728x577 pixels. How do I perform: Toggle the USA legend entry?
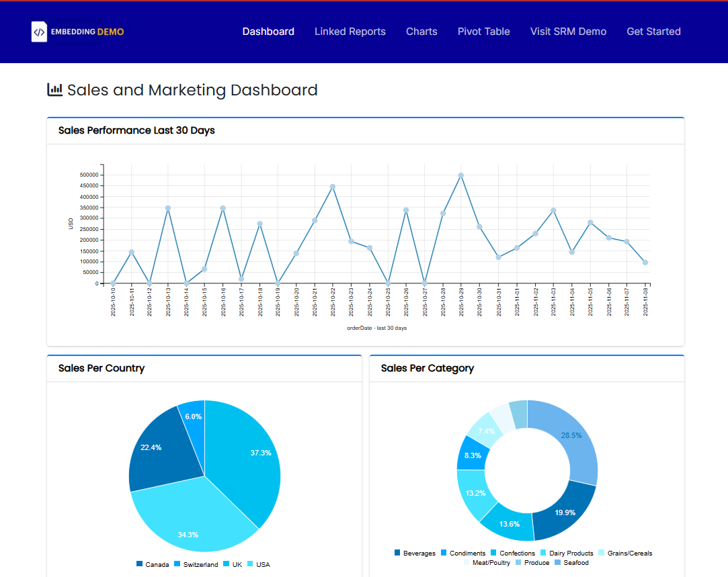[259, 564]
